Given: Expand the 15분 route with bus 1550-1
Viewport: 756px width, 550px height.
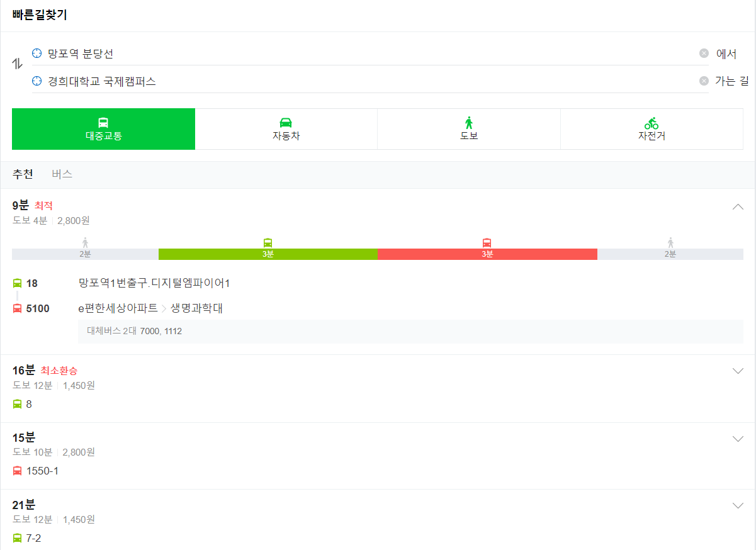Looking at the screenshot, I should coord(738,439).
